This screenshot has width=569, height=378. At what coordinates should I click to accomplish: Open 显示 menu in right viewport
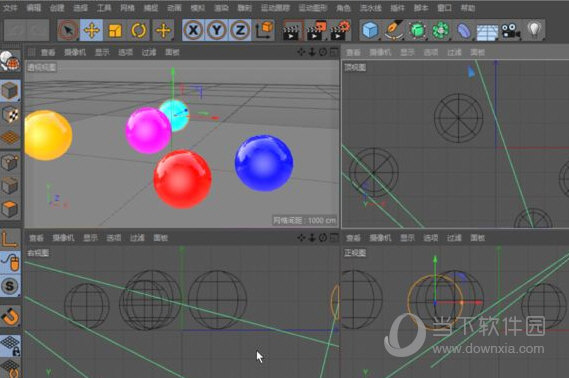click(90, 238)
